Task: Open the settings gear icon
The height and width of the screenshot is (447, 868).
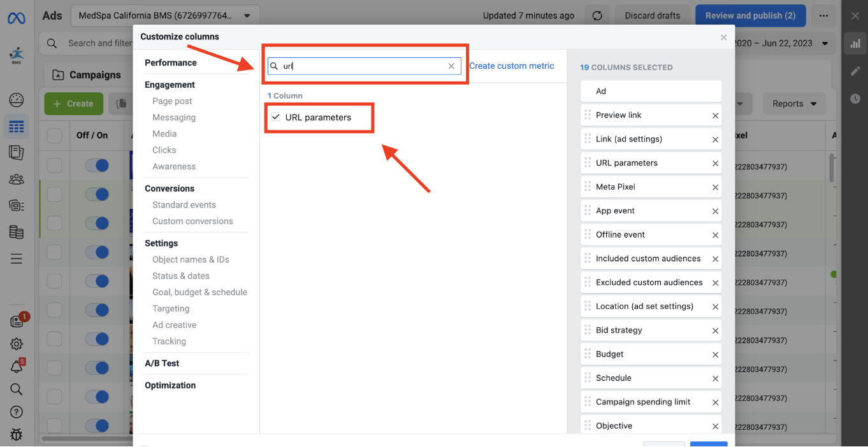Action: 17,344
